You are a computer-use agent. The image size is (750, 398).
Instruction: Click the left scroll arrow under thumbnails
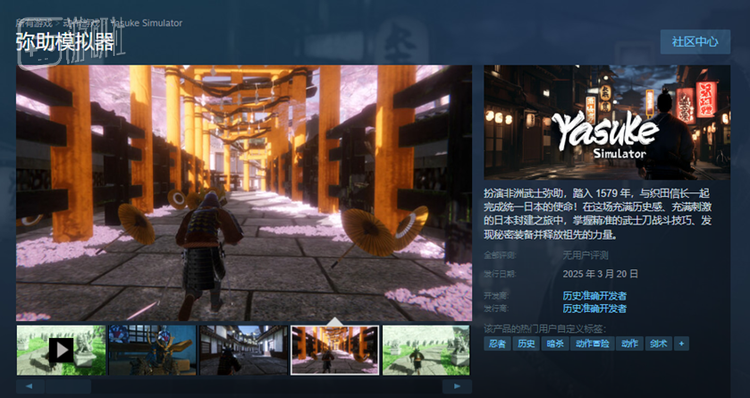coord(31,386)
